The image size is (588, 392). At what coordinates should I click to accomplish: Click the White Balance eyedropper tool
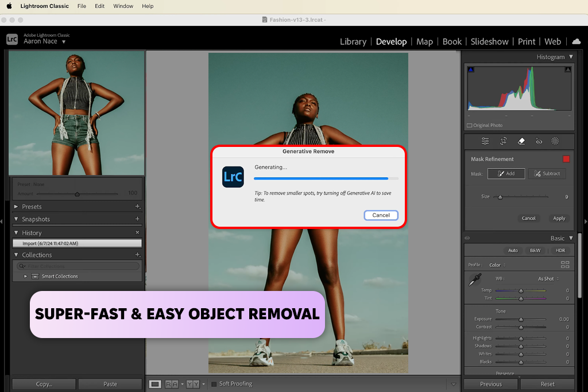pyautogui.click(x=475, y=280)
